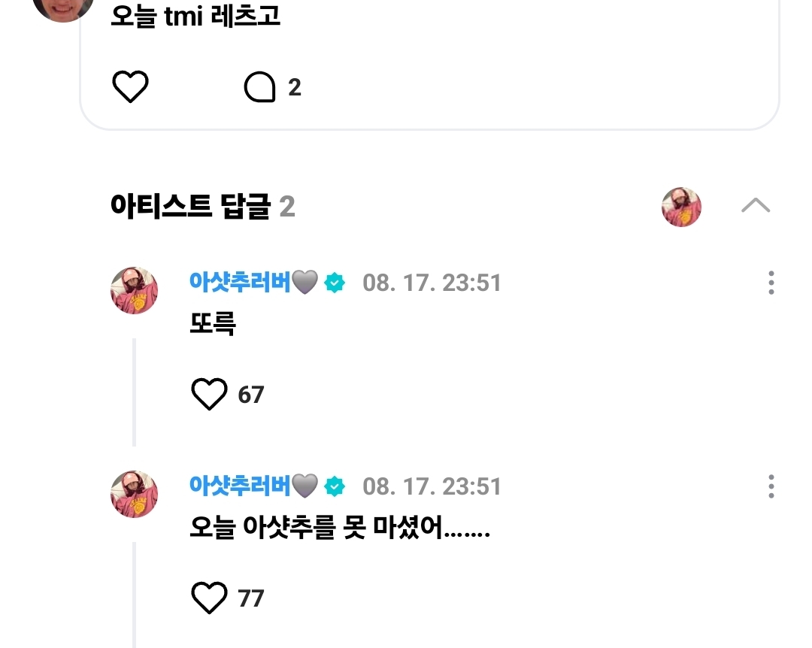Screen dimensions: 812x648
Task: Open more options for 또륵 reply
Action: pyautogui.click(x=771, y=283)
